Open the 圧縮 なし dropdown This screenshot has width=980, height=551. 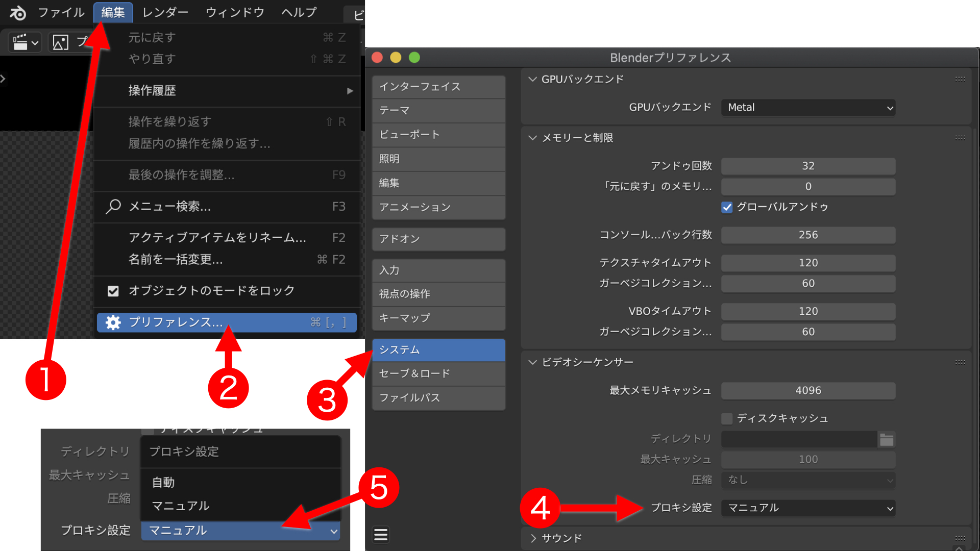point(808,480)
